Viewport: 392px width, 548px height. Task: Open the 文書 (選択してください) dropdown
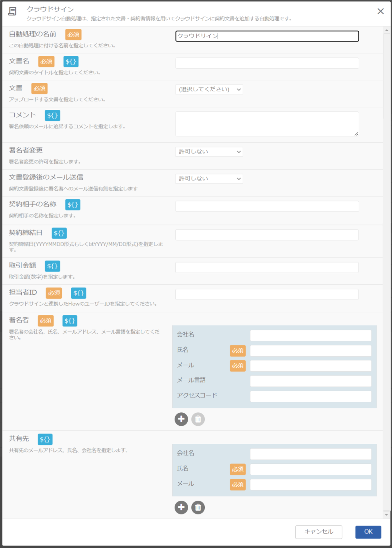209,89
